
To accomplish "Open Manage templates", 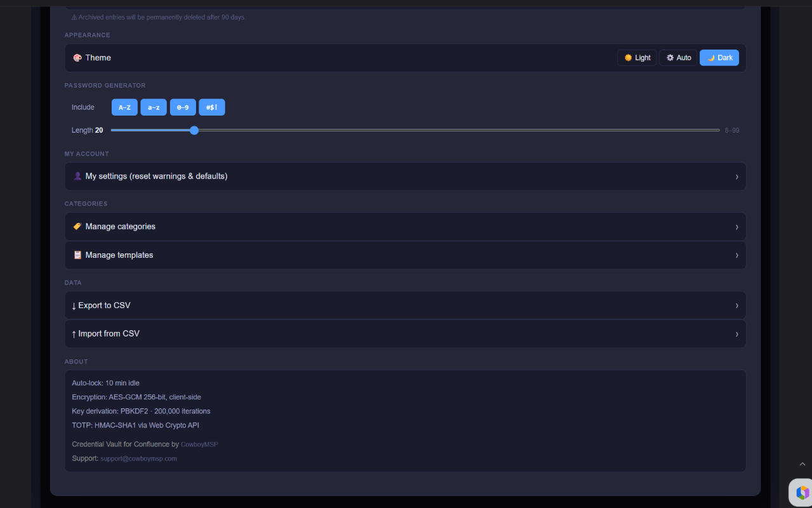I will [405, 255].
